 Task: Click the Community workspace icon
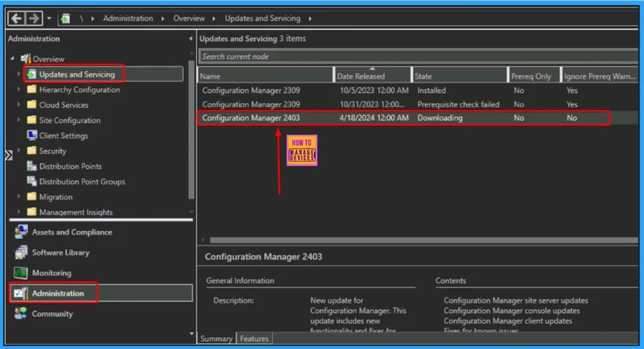(x=21, y=313)
